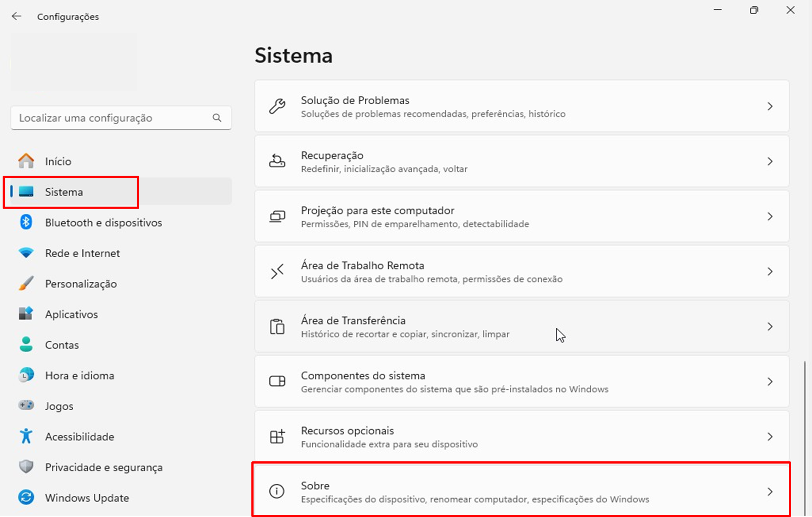This screenshot has height=517, width=812.
Task: Click the Sistema page heading
Action: pos(293,56)
